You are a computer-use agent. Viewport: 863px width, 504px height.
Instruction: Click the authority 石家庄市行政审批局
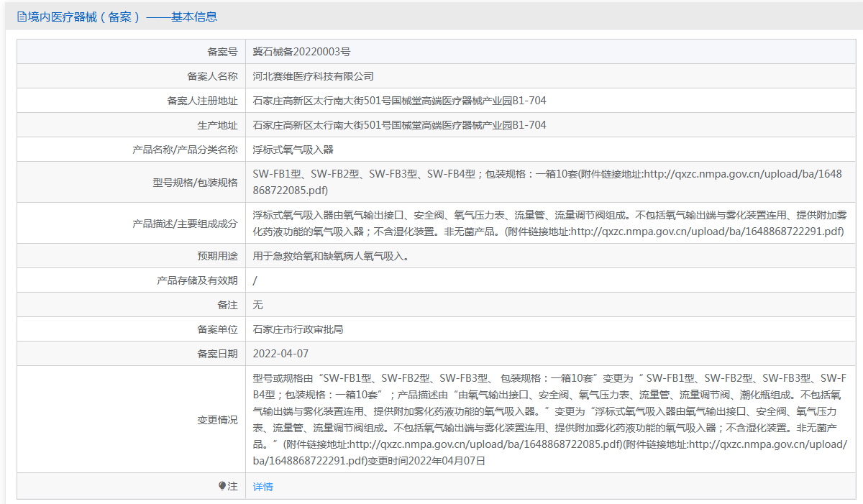point(298,329)
